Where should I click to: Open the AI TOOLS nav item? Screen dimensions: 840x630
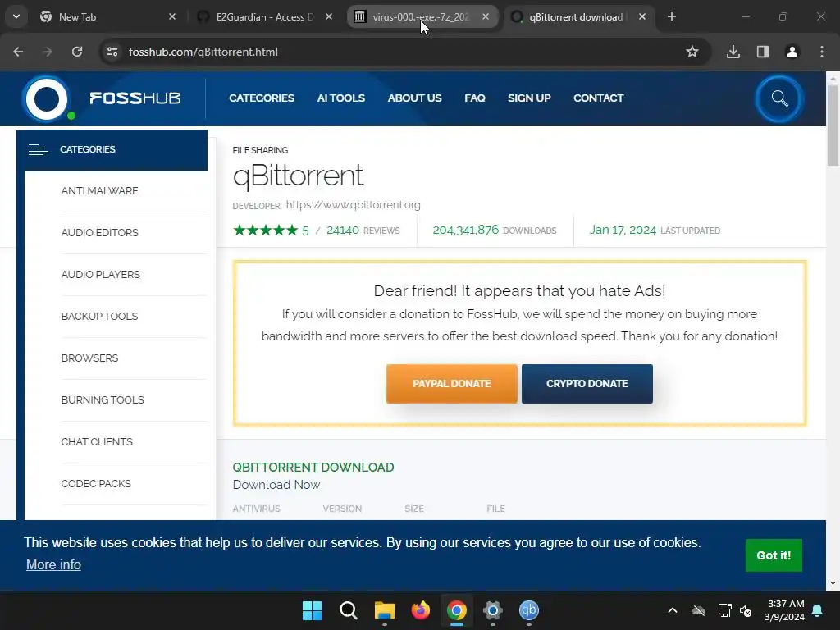click(340, 98)
